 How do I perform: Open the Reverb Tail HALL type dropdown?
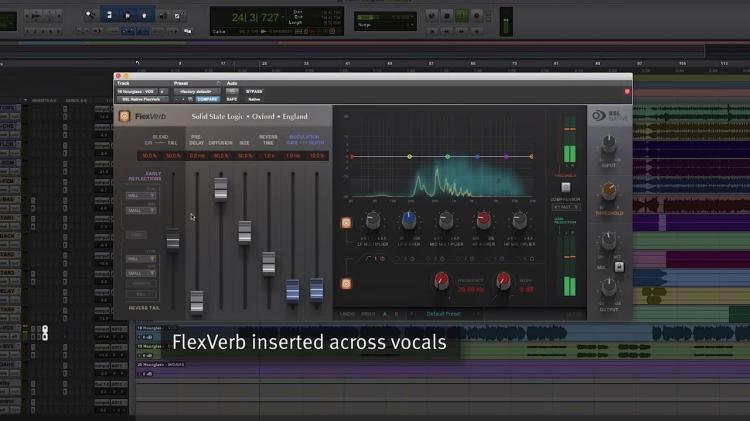[x=141, y=259]
